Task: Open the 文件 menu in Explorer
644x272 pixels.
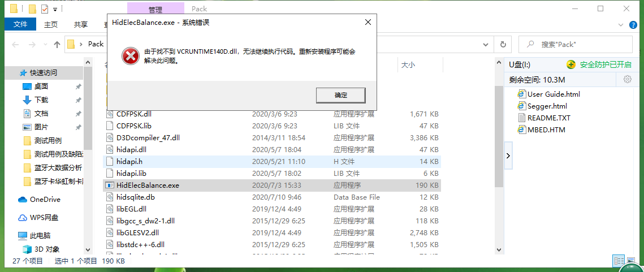Action: [20, 24]
